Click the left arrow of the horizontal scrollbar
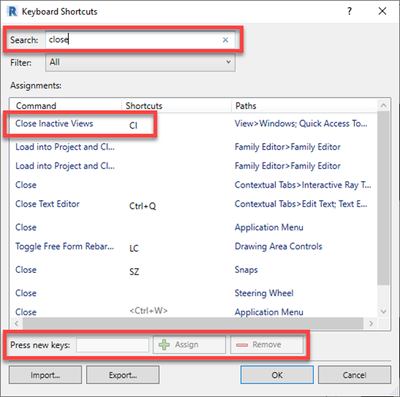 point(17,323)
